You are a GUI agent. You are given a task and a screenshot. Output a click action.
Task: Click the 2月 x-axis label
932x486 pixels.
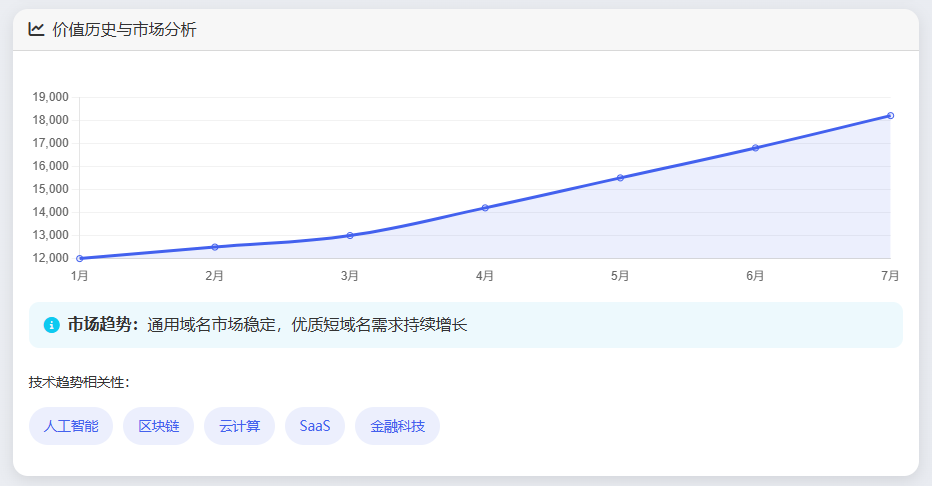215,276
